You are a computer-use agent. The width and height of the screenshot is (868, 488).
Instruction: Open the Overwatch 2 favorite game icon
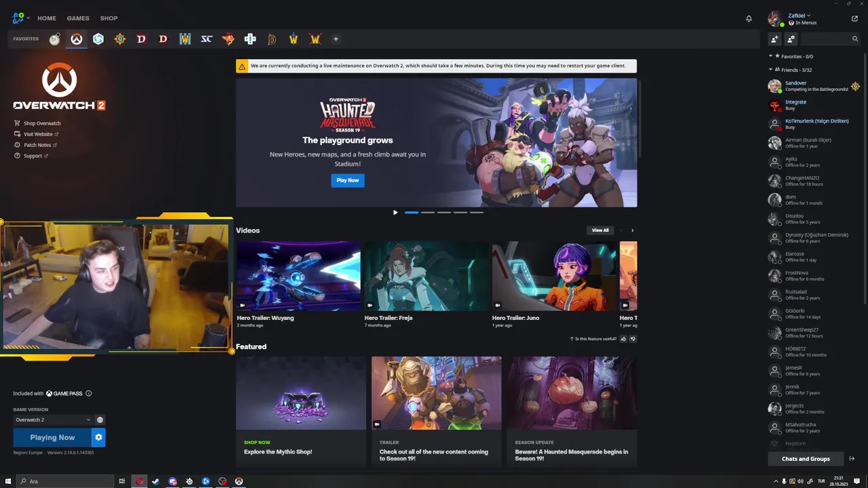click(77, 39)
